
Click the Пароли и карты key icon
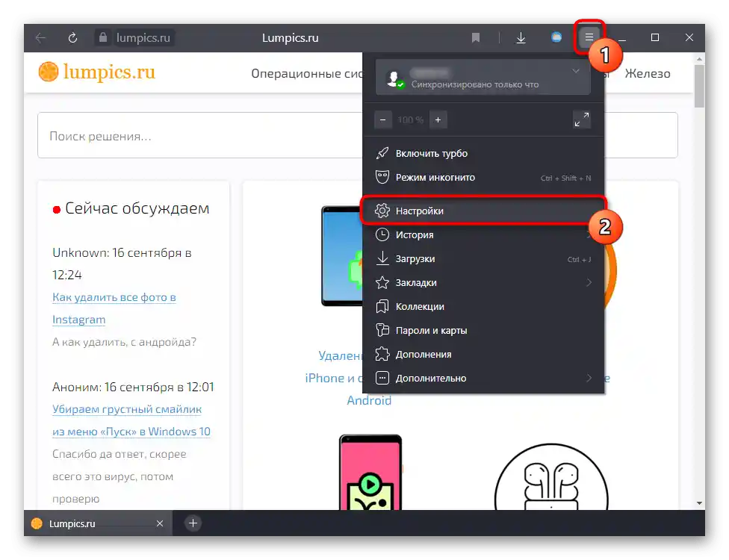[x=382, y=330]
